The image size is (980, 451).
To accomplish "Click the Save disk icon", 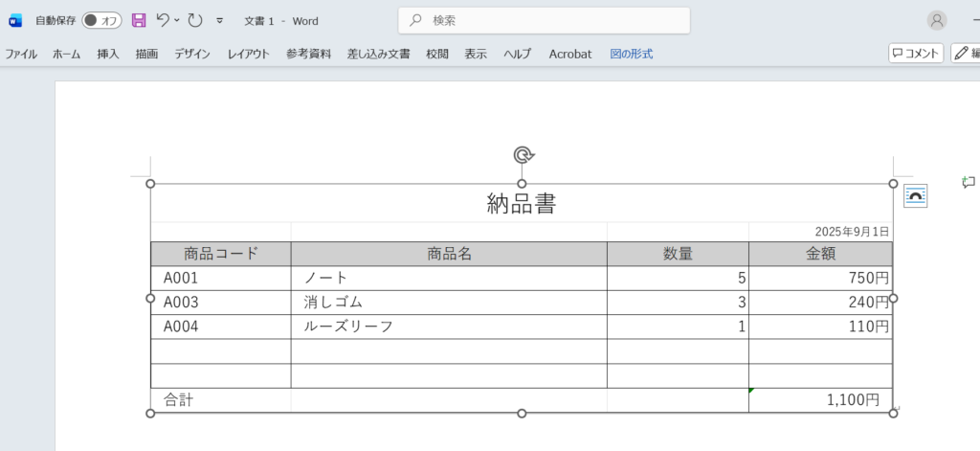I will pyautogui.click(x=139, y=21).
